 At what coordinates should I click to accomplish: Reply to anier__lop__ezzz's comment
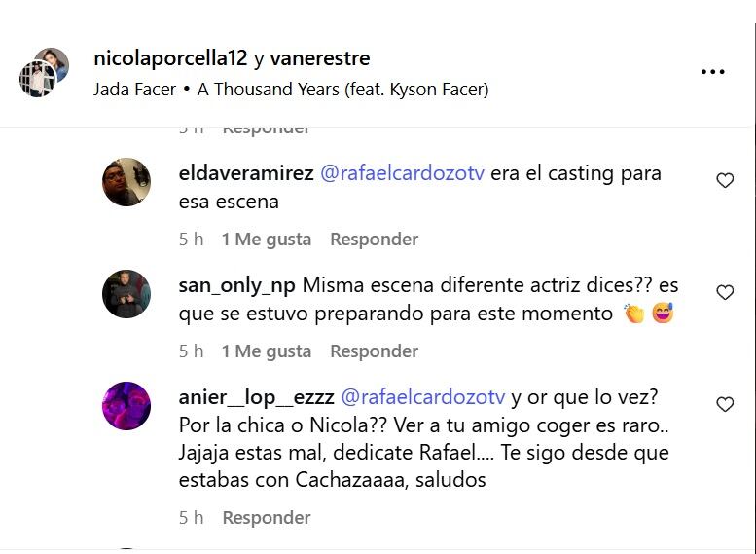point(267,518)
